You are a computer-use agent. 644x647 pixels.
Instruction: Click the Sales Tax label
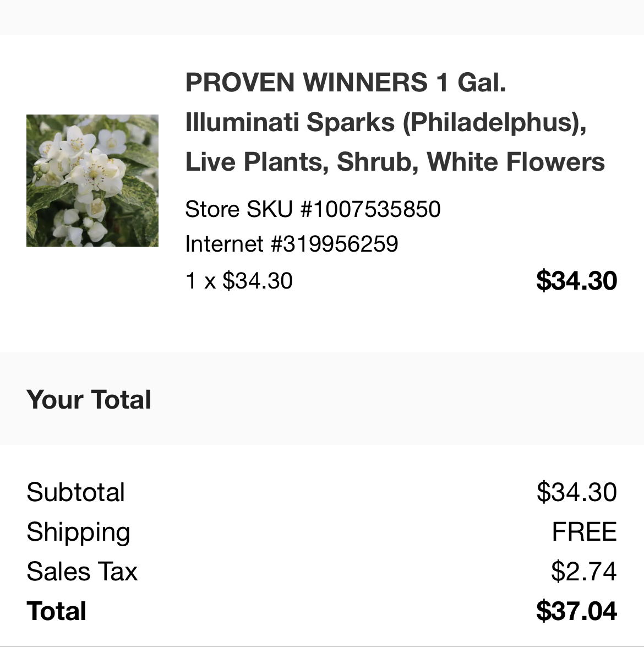(82, 572)
